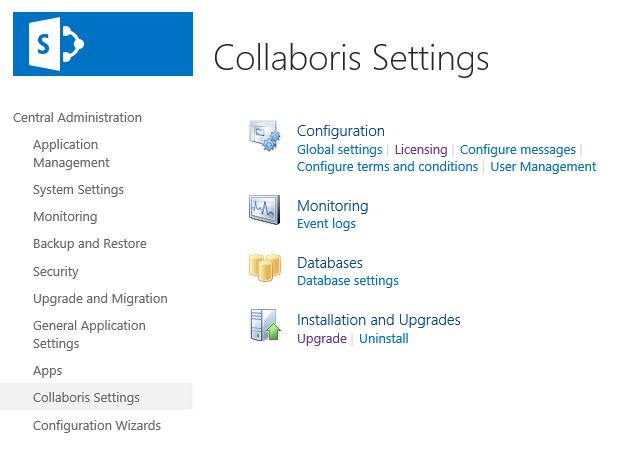Viewport: 644px width, 458px height.
Task: Open the Licensing link
Action: pos(421,149)
